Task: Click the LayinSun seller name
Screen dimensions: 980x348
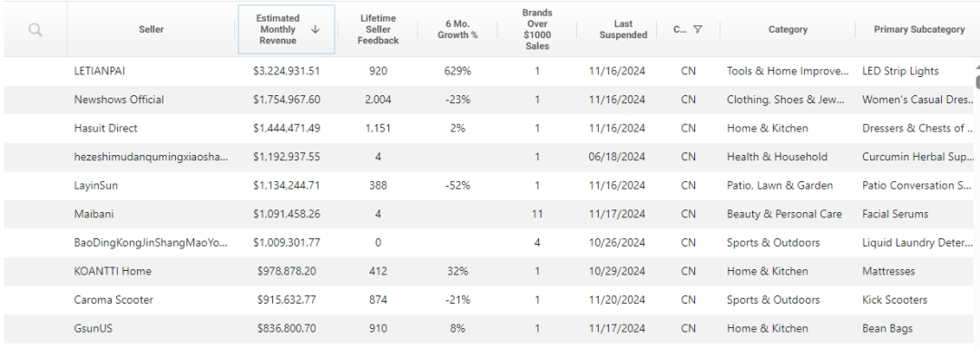Action: [95, 185]
